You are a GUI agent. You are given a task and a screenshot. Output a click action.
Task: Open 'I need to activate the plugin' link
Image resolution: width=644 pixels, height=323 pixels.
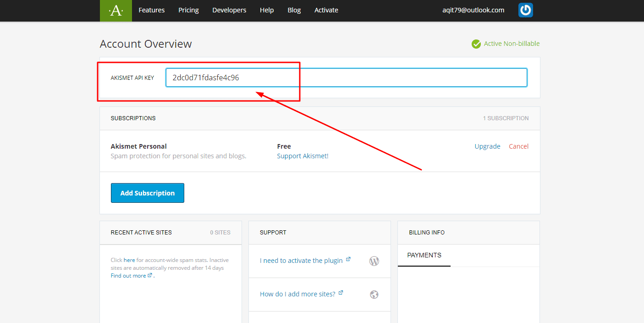pos(301,261)
